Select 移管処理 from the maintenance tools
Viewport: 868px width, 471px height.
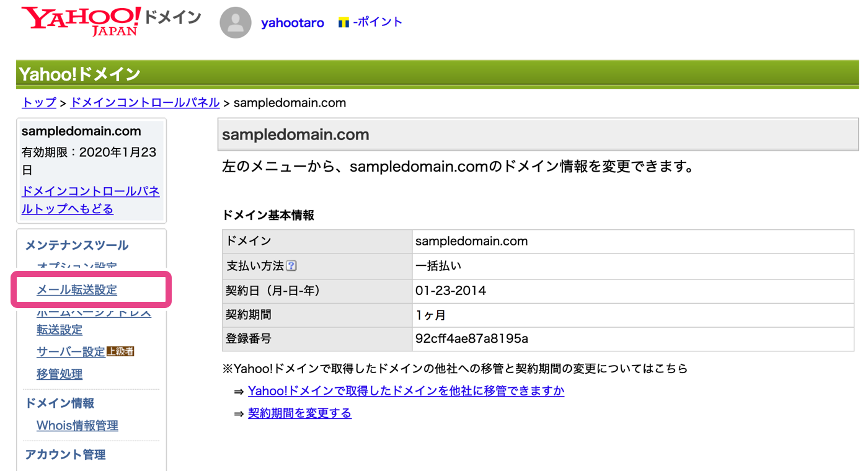tap(60, 374)
